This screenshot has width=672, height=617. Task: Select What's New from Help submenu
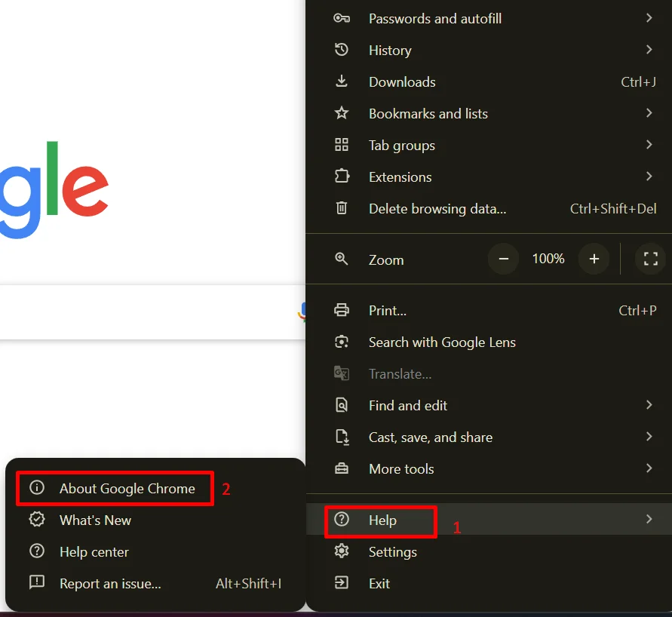95,520
